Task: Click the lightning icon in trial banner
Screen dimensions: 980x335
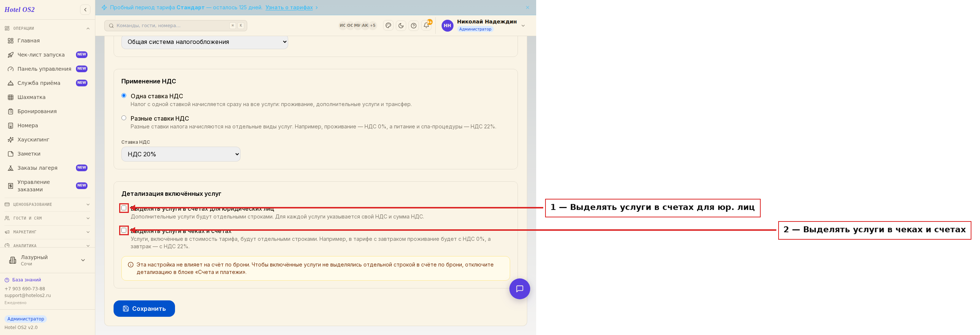Action: 104,7
